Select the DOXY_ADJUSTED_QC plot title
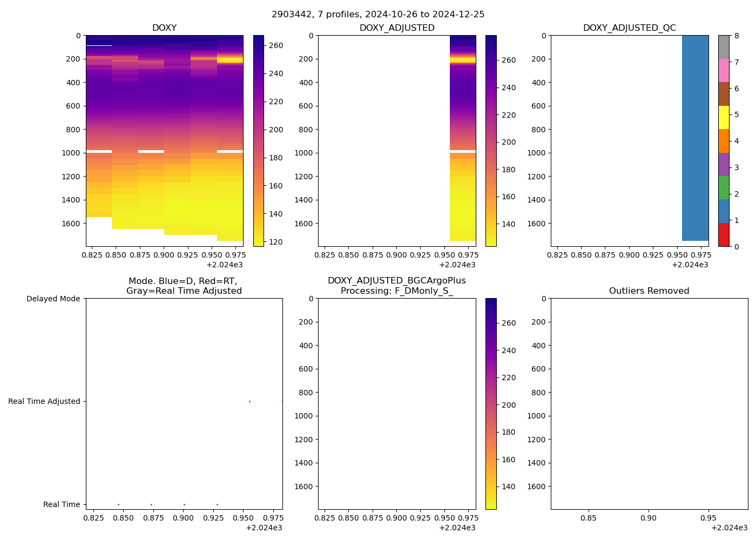Viewport: 756px width, 540px height. tap(629, 28)
